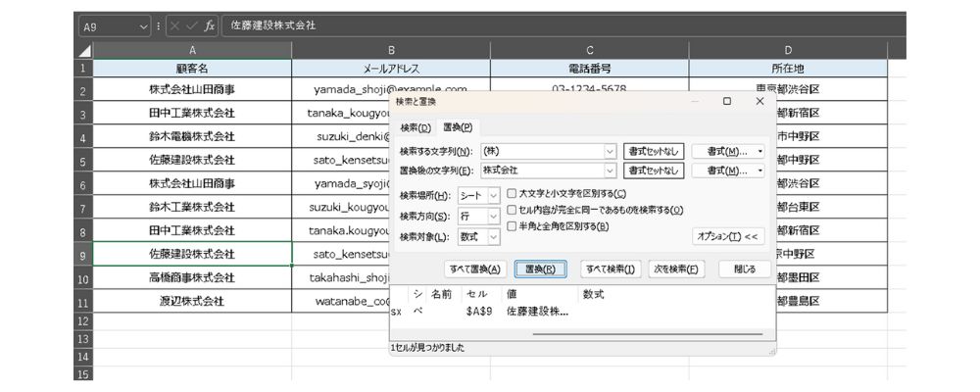Click the すべて置換(A) button
Image resolution: width=980 pixels, height=392 pixels.
pos(474,269)
